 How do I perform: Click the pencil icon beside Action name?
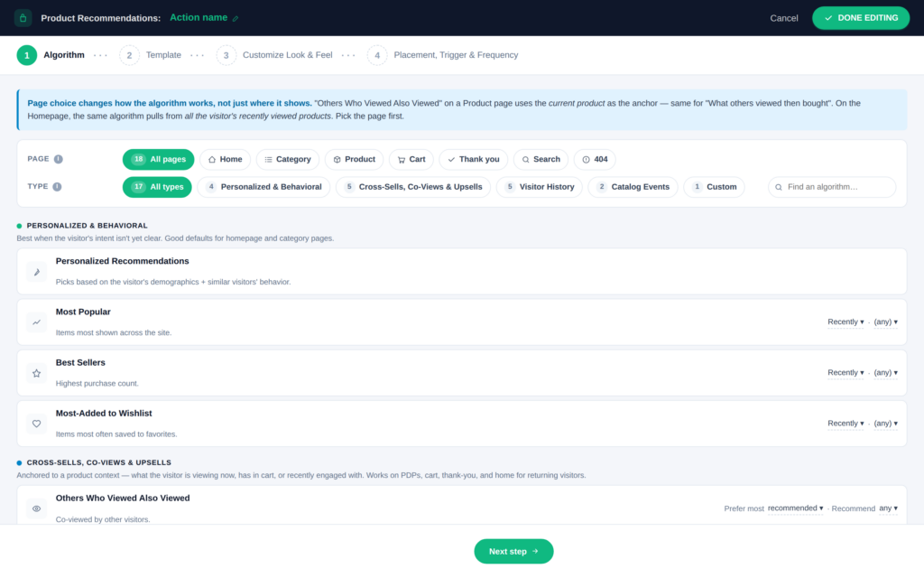(236, 18)
